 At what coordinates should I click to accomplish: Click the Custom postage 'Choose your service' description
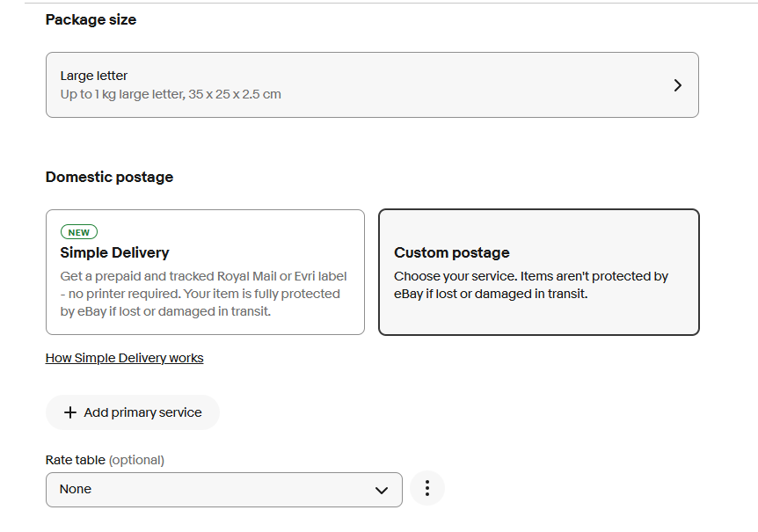(x=531, y=285)
